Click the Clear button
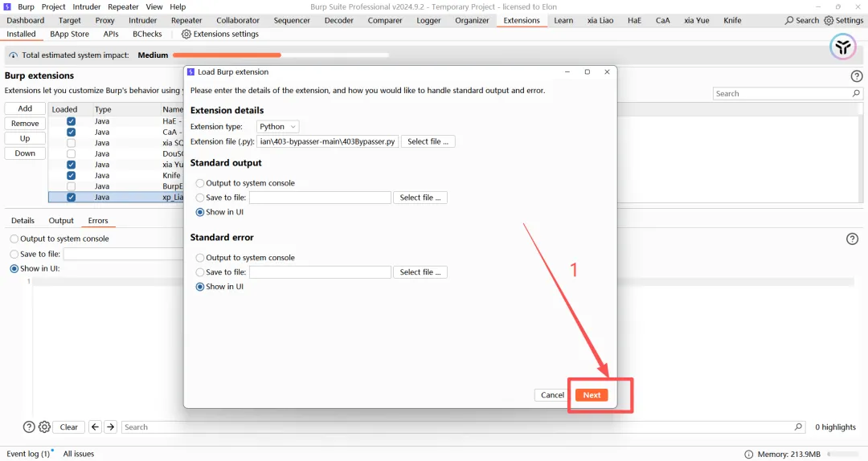 (68, 427)
